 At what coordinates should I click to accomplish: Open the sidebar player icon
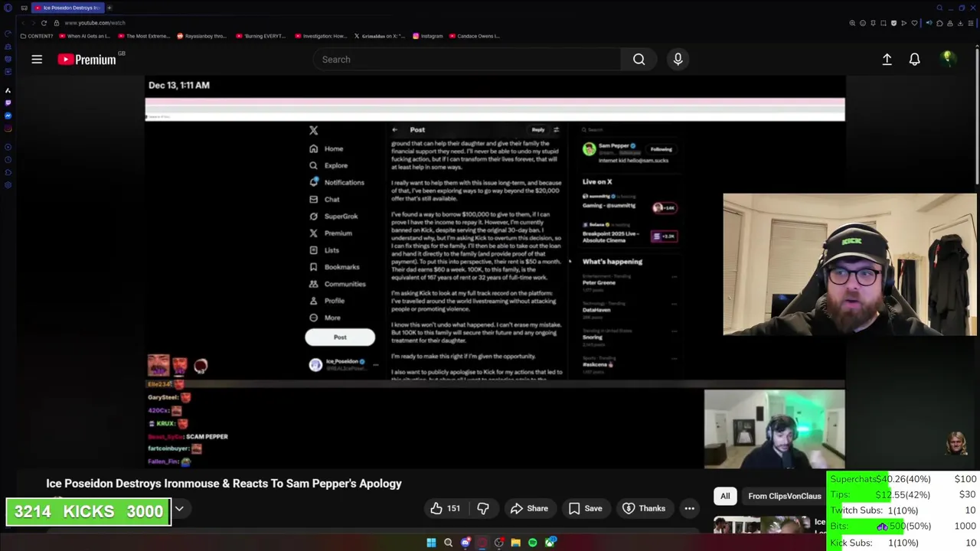tap(8, 147)
